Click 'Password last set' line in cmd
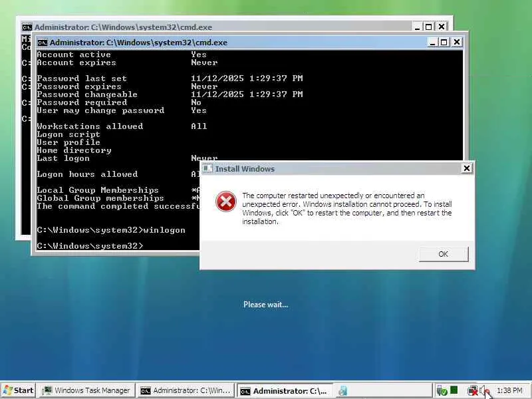Screen dimensions: 532x399 click(170, 78)
